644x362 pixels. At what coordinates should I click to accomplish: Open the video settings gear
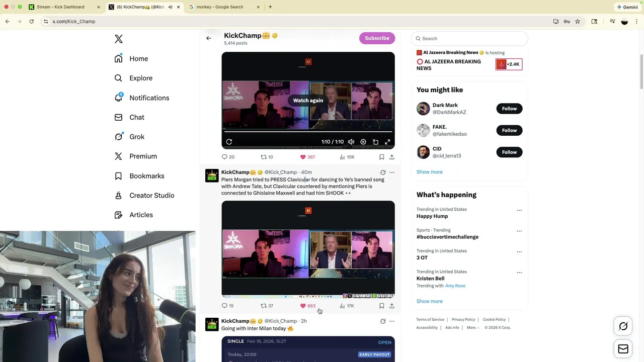pyautogui.click(x=363, y=142)
